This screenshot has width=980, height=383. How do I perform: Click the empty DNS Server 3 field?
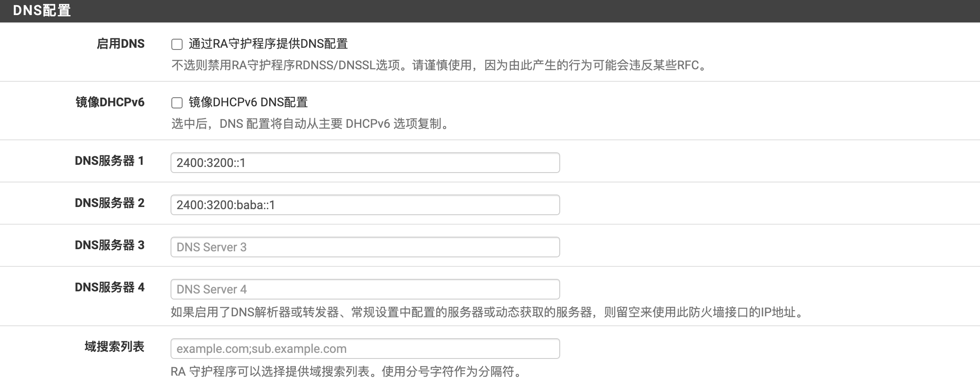tap(365, 247)
